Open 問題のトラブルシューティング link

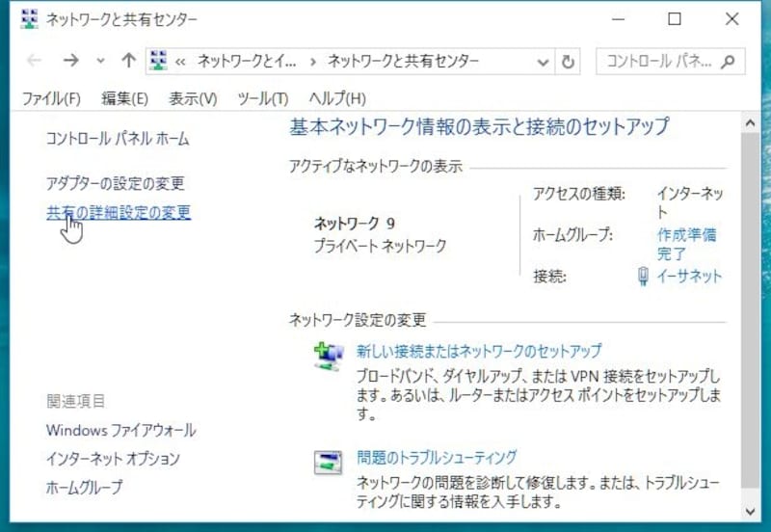pyautogui.click(x=437, y=457)
